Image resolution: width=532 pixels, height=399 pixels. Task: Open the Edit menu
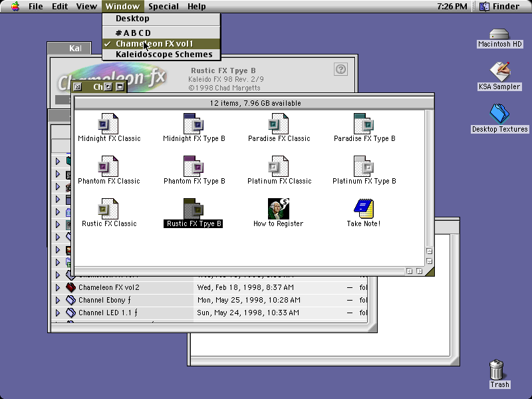[60, 7]
